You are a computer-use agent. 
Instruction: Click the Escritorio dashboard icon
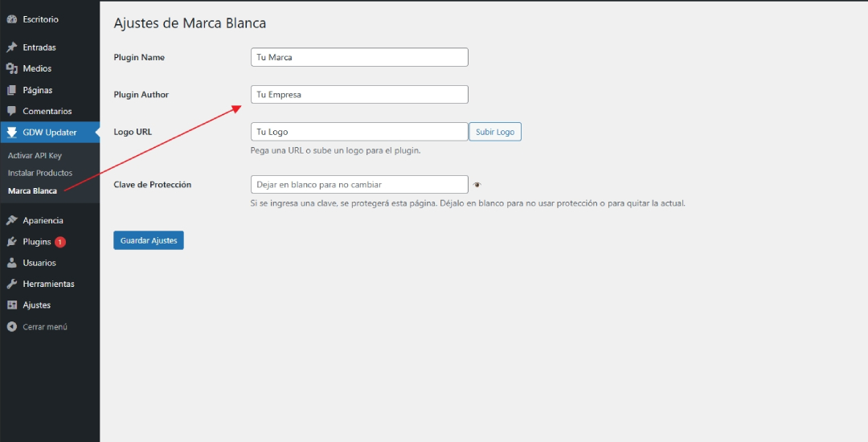11,19
